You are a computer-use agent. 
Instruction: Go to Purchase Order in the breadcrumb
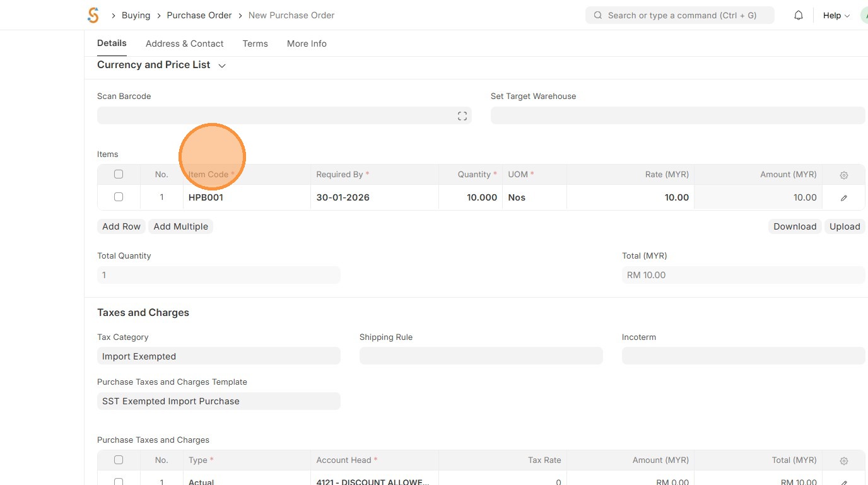click(x=199, y=15)
